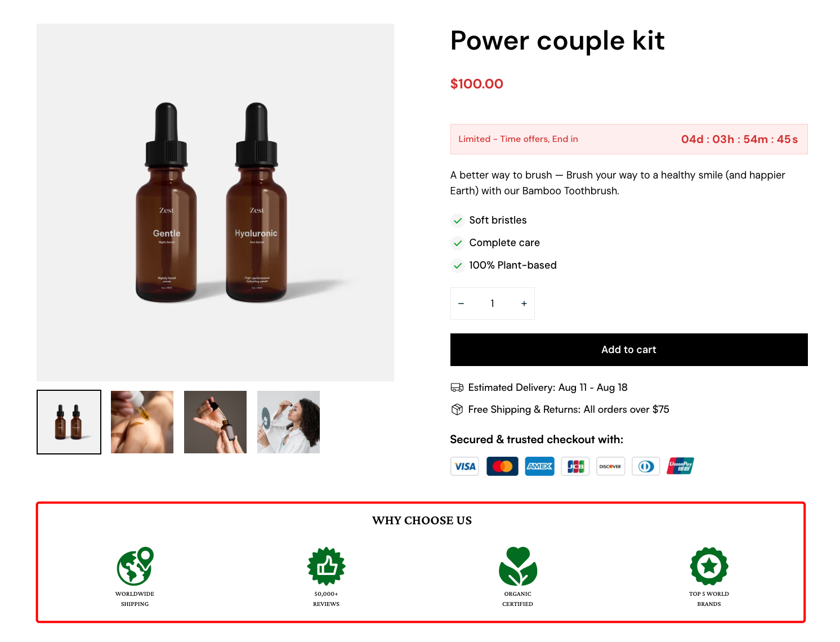Click the Worldwide Shipping globe icon
The image size is (840, 642).
135,566
